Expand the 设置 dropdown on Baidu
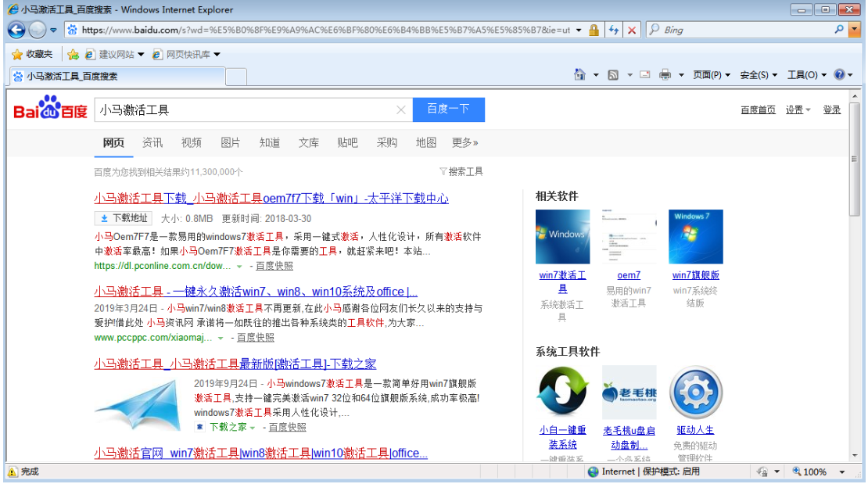The image size is (868, 484). coord(798,110)
